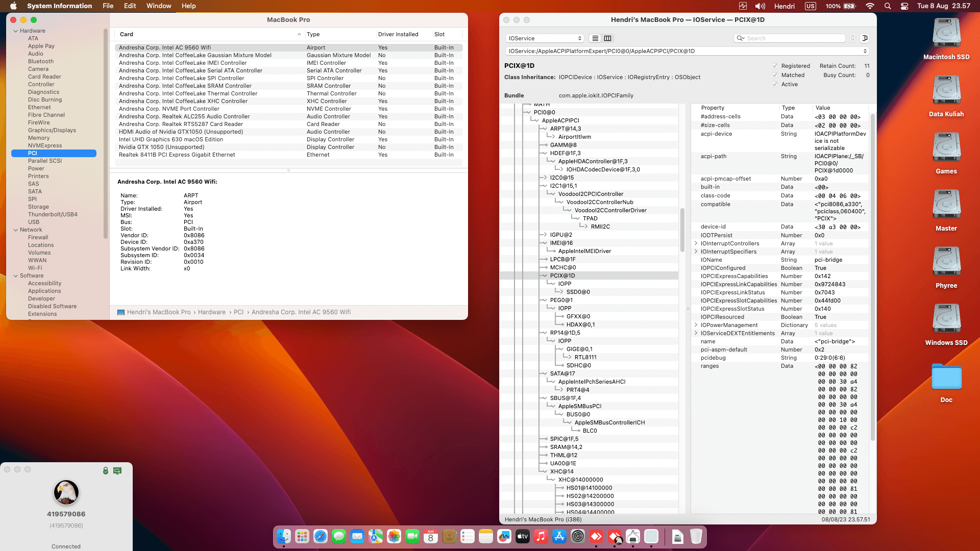Screen dimensions: 980x551
Task: Open Finder from the Dock
Action: pos(284,536)
